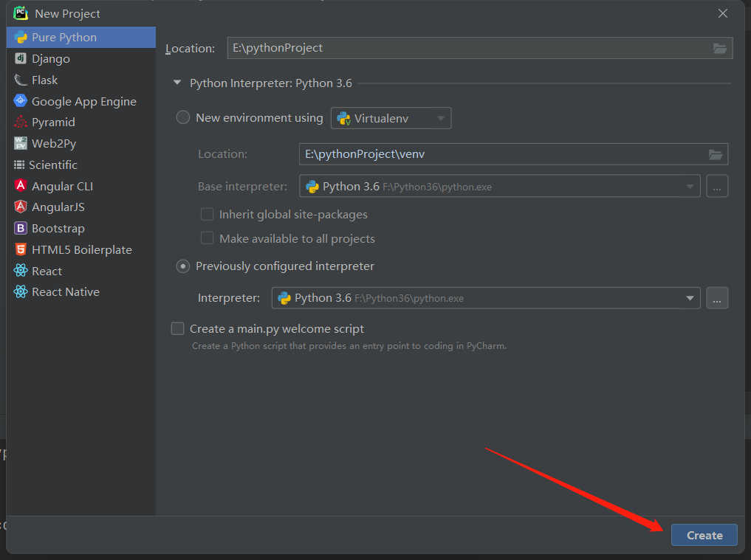The image size is (751, 560).
Task: Click the Pure Python icon in sidebar
Action: [21, 38]
